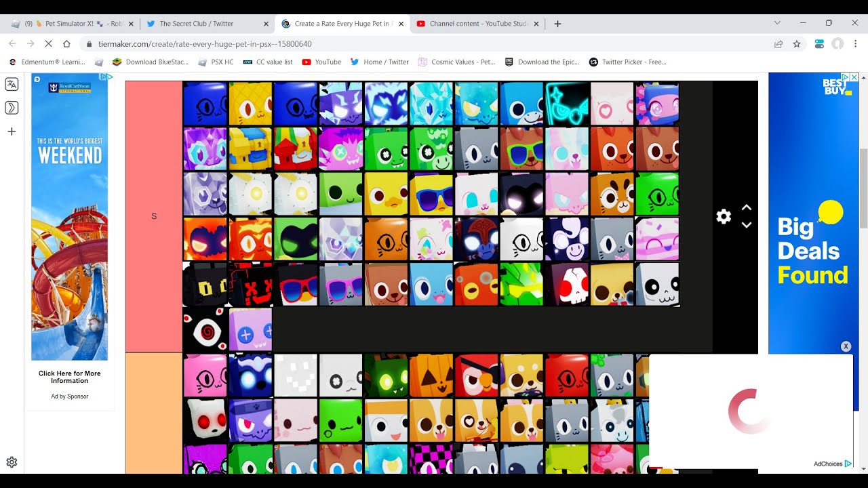The height and width of the screenshot is (488, 868).
Task: Click the Royal Caribbean weekend ad banner
Action: coord(69,217)
